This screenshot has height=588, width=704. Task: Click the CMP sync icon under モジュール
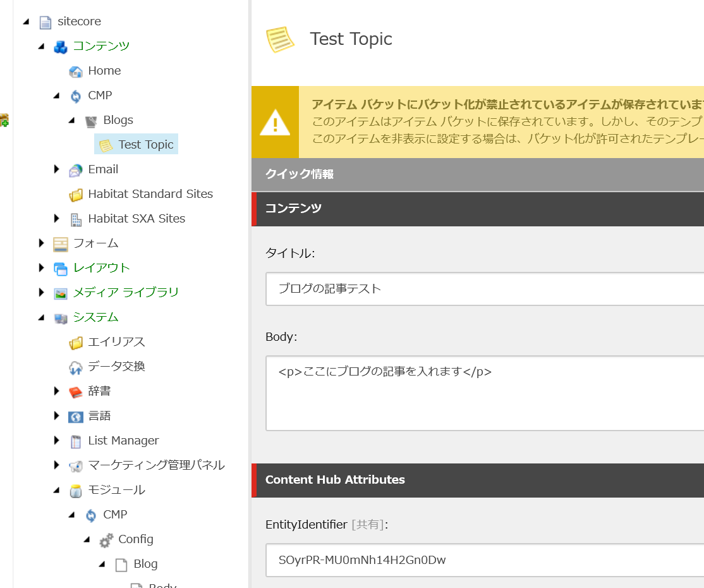tap(91, 516)
